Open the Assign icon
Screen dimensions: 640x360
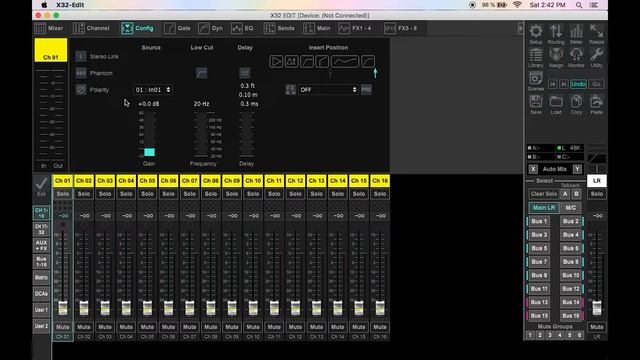point(556,55)
